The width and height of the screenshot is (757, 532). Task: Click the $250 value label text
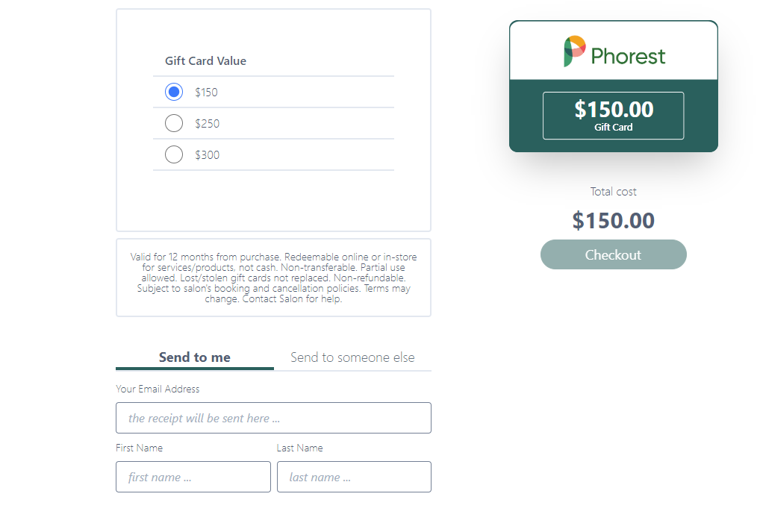pyautogui.click(x=207, y=123)
